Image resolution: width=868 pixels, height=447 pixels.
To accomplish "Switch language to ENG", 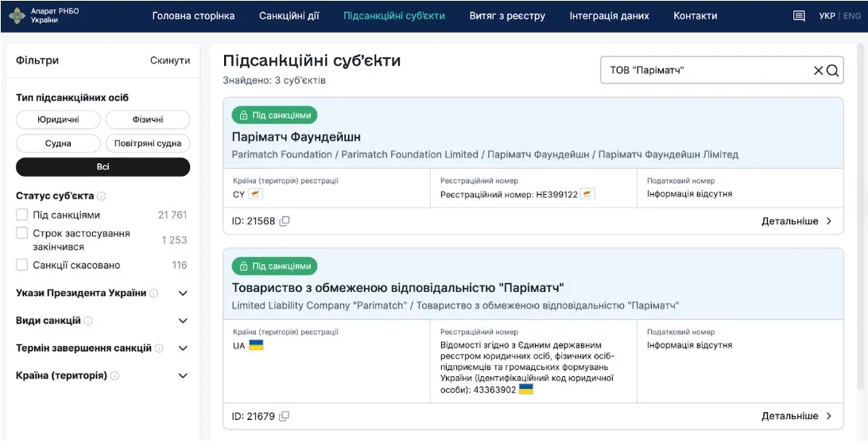I will coord(852,16).
